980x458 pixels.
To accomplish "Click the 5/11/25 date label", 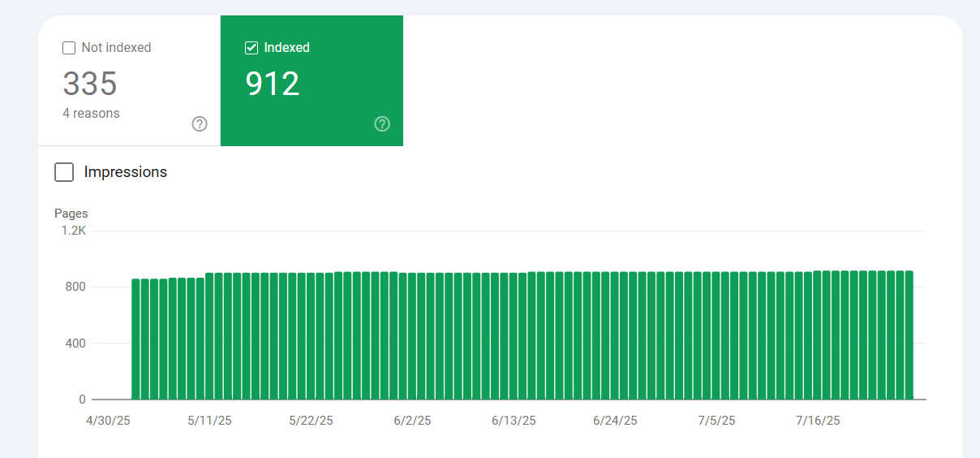I will (x=209, y=421).
